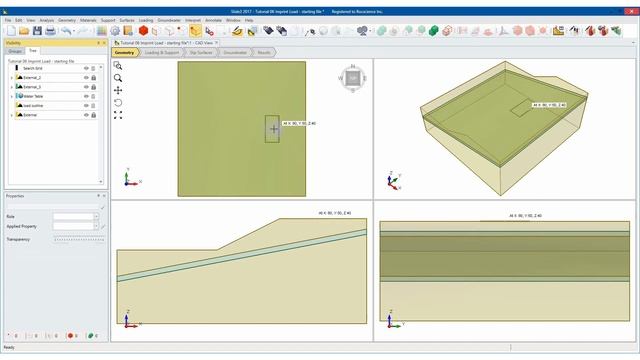This screenshot has width=640, height=360.
Task: Click the red dot counter icon in Properties footer
Action: click(70, 336)
